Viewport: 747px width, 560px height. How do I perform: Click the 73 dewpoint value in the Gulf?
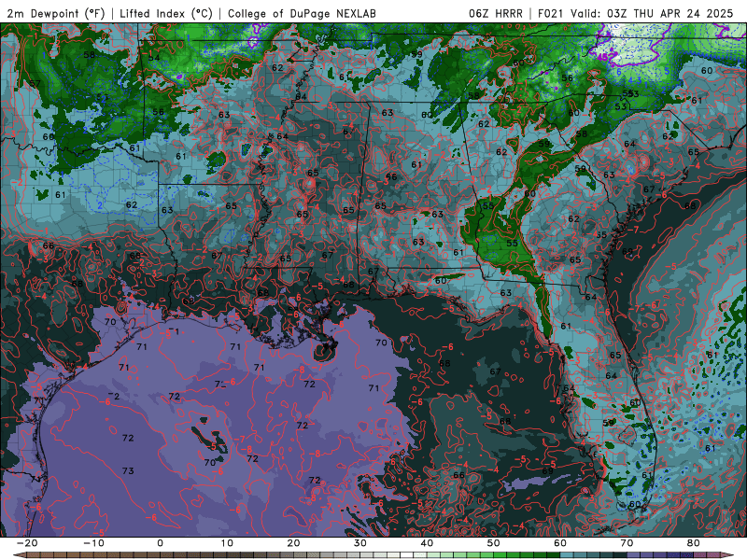128,471
